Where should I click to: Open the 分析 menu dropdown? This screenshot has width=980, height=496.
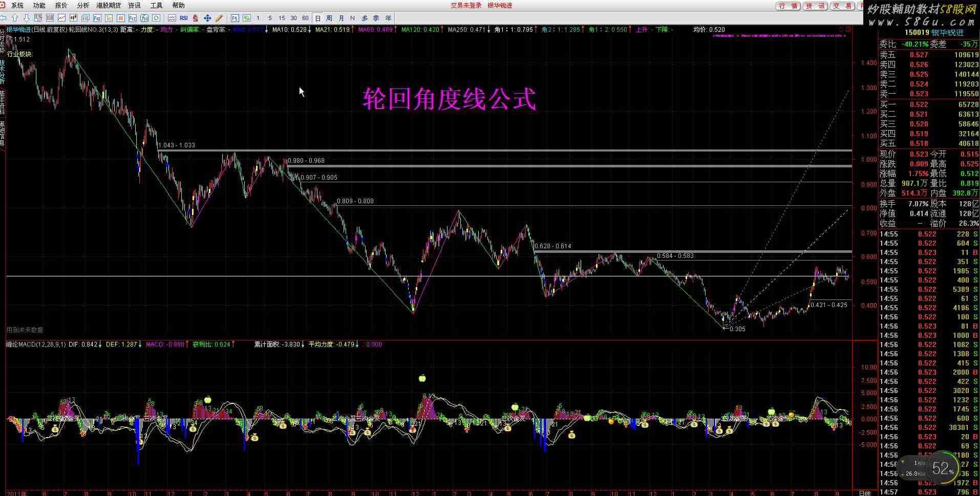tap(82, 6)
